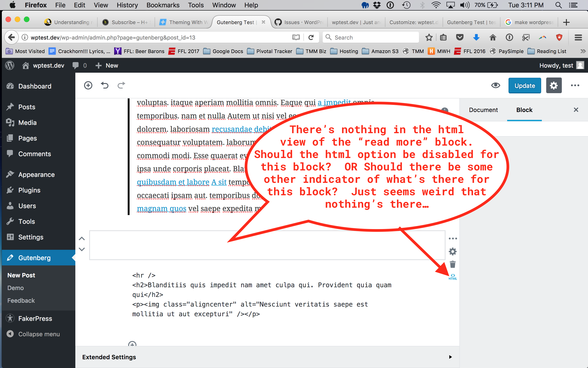Screen dimensions: 588x368
Task: Redo the change in editor toolbar
Action: click(121, 85)
